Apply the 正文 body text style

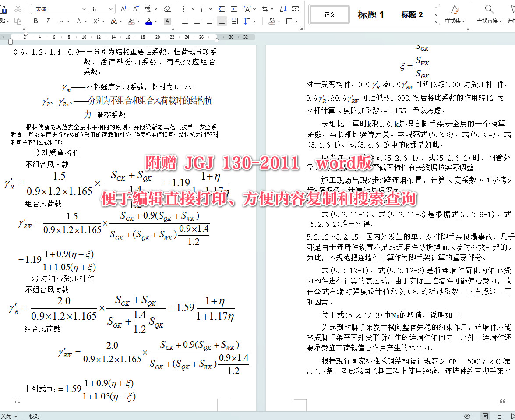329,14
